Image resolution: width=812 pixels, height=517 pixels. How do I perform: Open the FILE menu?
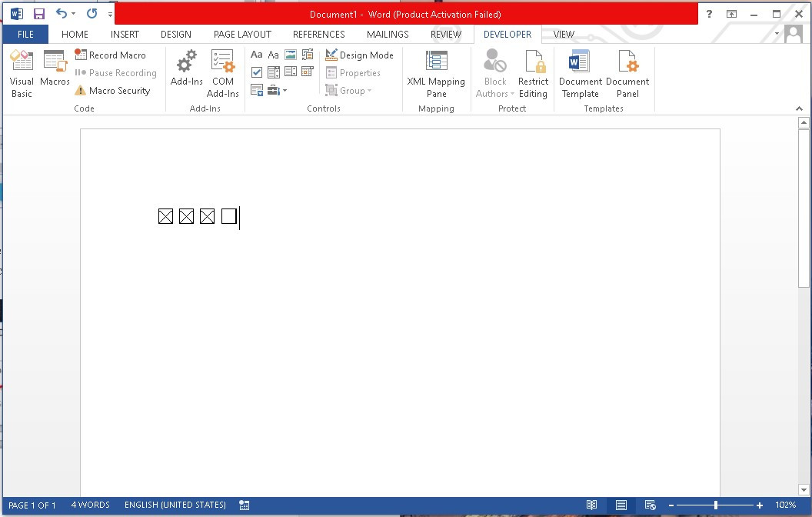(x=25, y=34)
